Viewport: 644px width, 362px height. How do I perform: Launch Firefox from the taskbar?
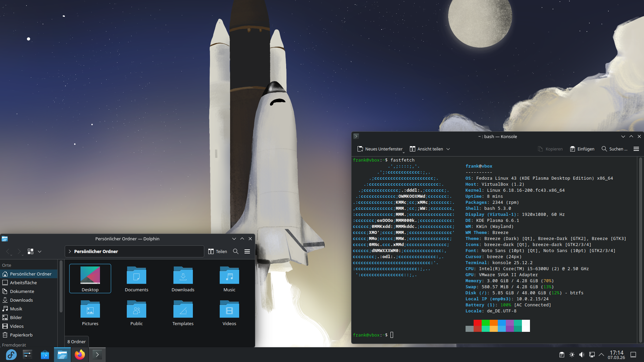(x=80, y=355)
